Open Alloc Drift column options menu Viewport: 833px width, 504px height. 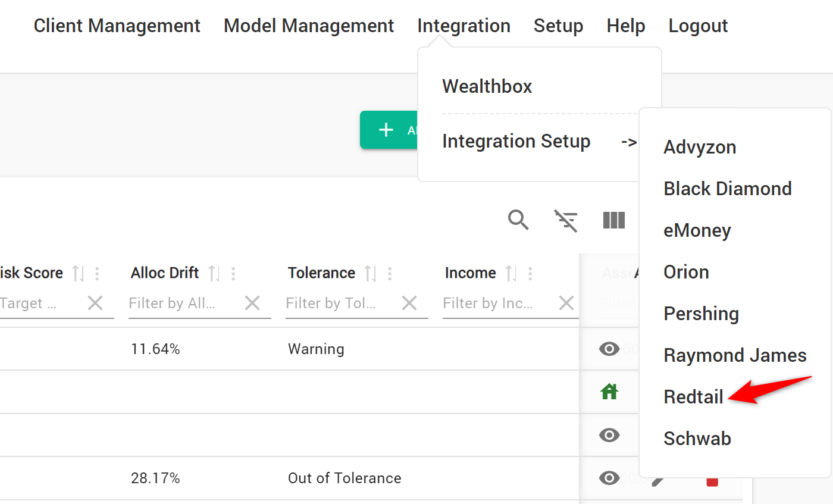pos(233,273)
